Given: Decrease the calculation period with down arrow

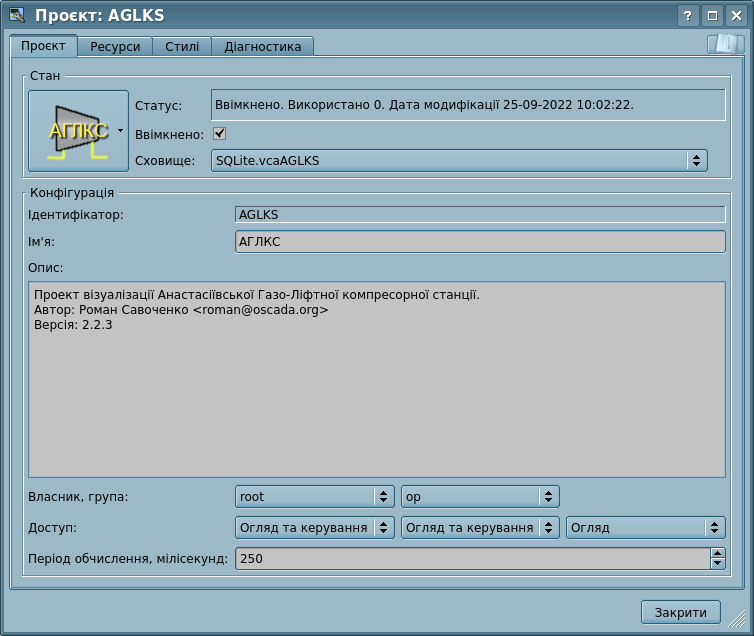Looking at the screenshot, I should [717, 564].
